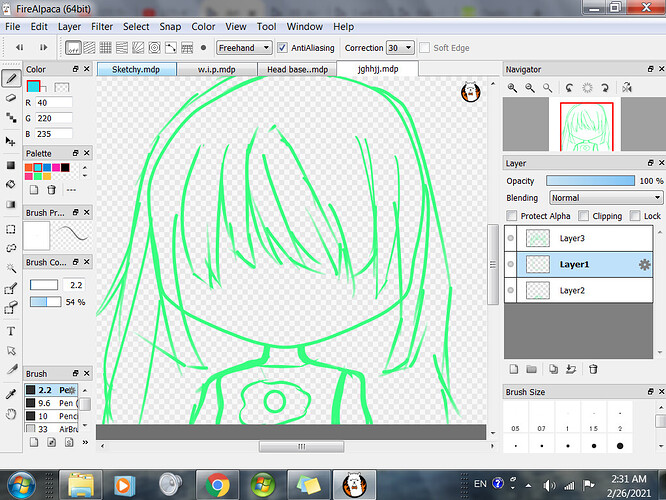Select the Eraser tool
Viewport: 666px width, 500px height.
11,98
